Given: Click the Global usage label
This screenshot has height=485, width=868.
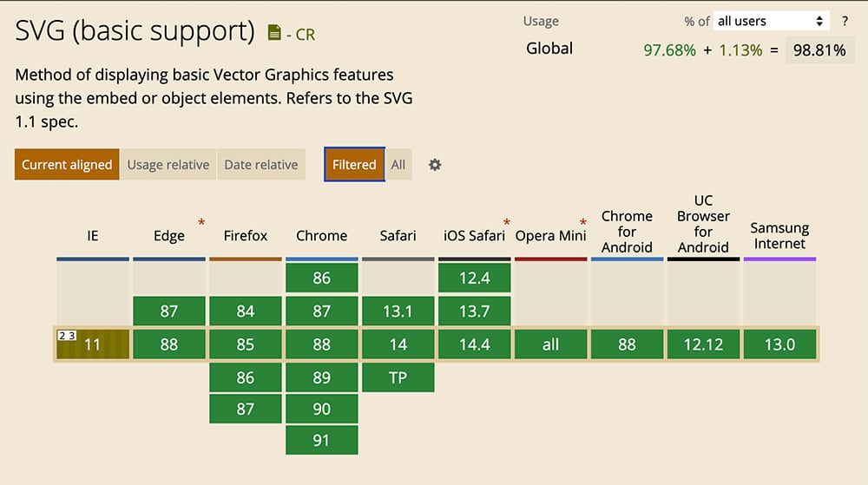Looking at the screenshot, I should point(549,48).
